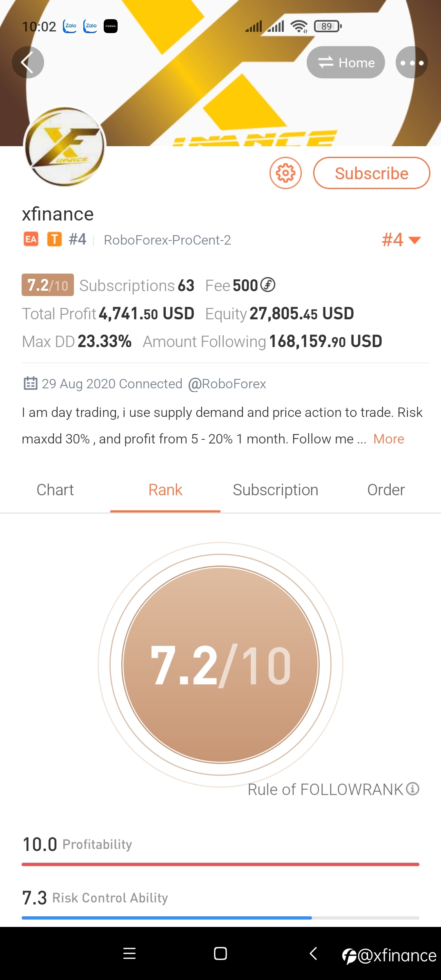Tap the Risk Control Ability progress bar
This screenshot has height=980, width=441.
(x=220, y=918)
